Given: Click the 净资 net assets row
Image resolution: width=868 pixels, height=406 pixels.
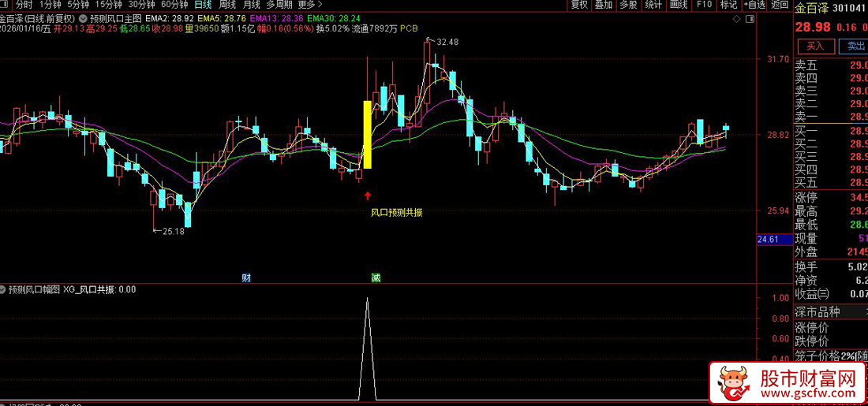Looking at the screenshot, I should coord(830,281).
